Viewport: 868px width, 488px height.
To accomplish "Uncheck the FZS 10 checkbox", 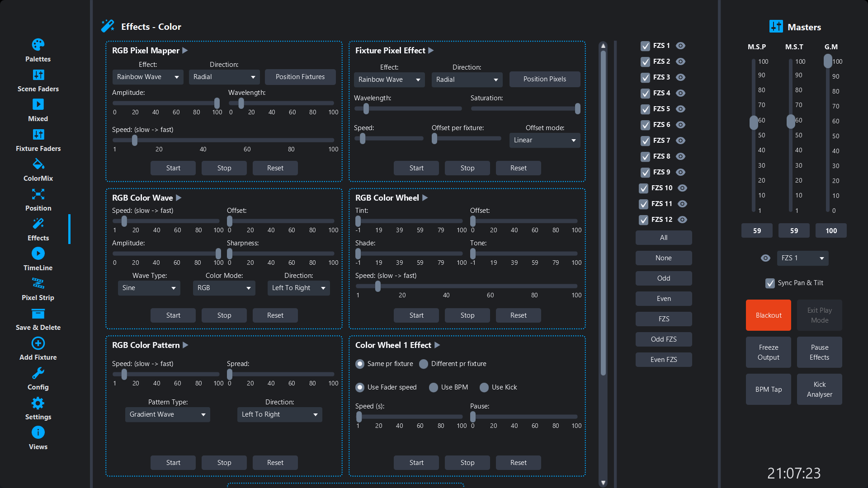I will 644,188.
